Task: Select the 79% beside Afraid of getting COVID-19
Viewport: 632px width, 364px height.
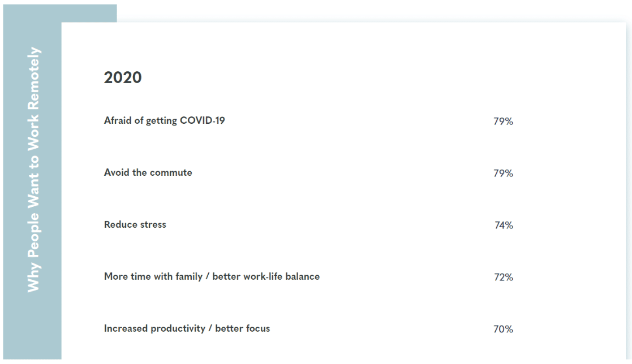Action: tap(503, 121)
